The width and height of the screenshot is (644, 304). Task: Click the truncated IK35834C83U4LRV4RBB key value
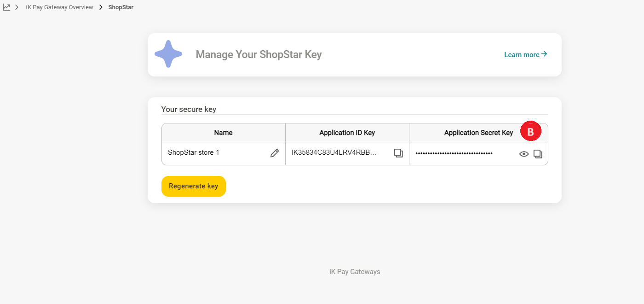334,152
